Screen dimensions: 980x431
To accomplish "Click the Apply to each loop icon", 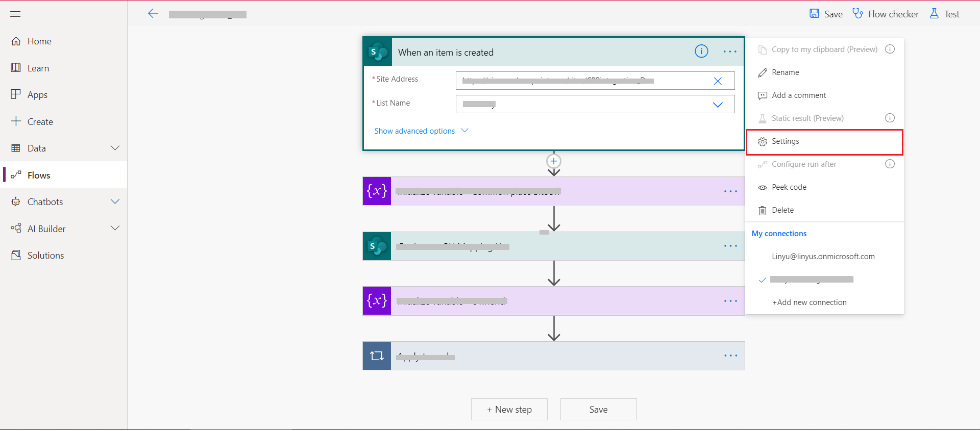I will pos(377,356).
